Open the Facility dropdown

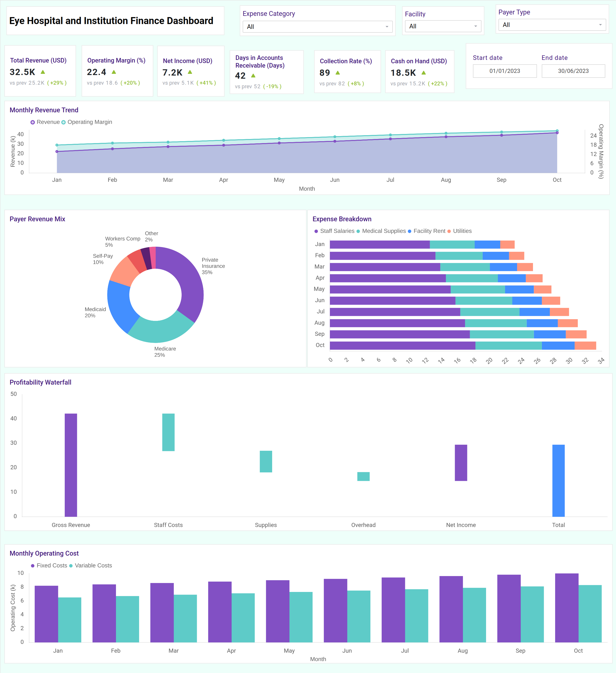443,26
